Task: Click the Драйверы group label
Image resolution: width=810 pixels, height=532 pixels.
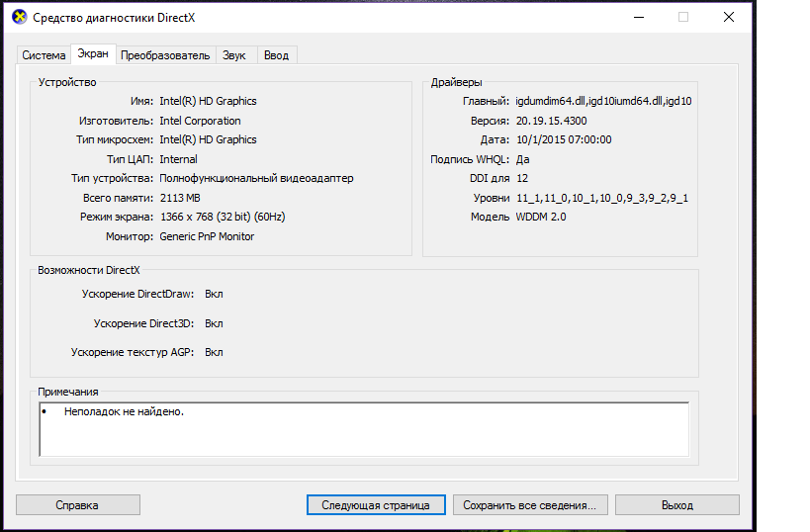Action: 456,83
